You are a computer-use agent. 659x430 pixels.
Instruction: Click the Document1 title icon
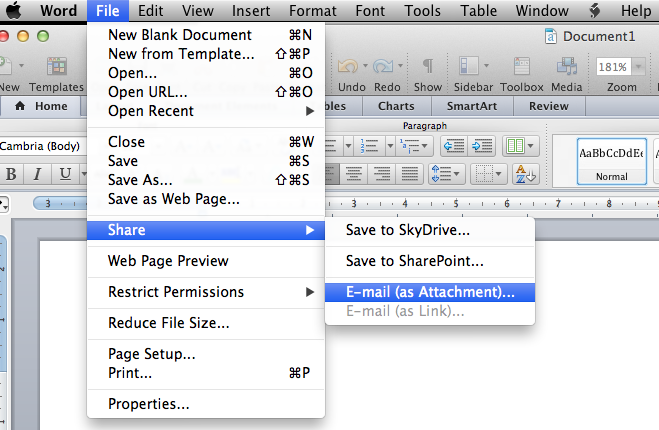pos(550,36)
